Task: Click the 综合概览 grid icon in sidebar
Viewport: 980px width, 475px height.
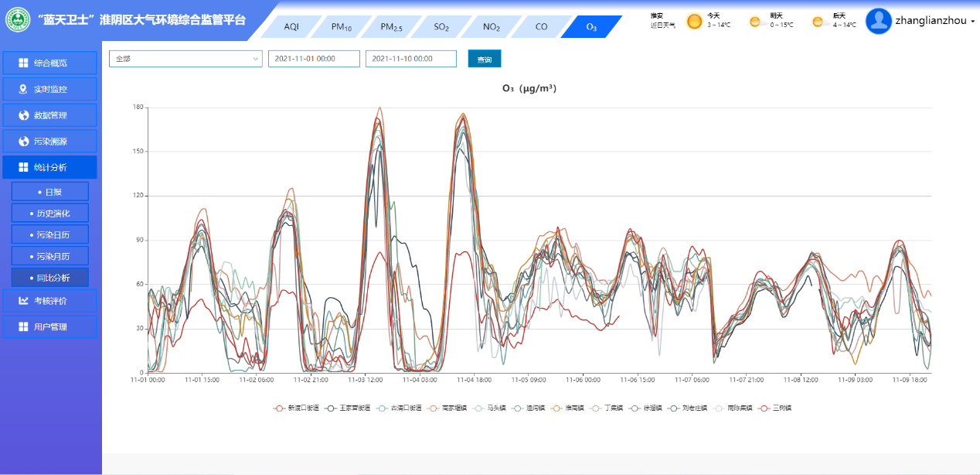Action: (24, 63)
